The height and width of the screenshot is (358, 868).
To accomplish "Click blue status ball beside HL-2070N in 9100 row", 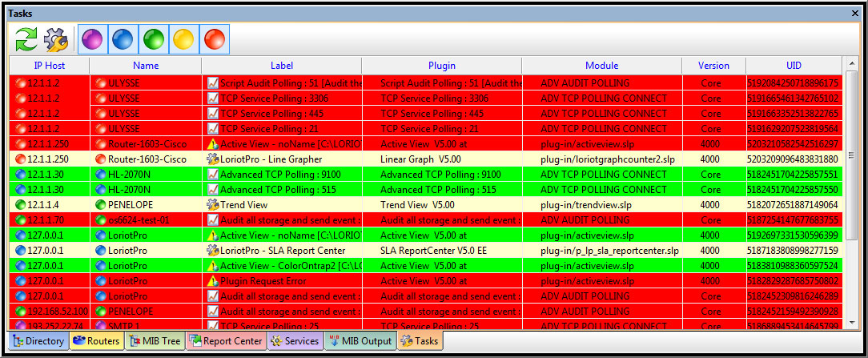I will click(101, 174).
